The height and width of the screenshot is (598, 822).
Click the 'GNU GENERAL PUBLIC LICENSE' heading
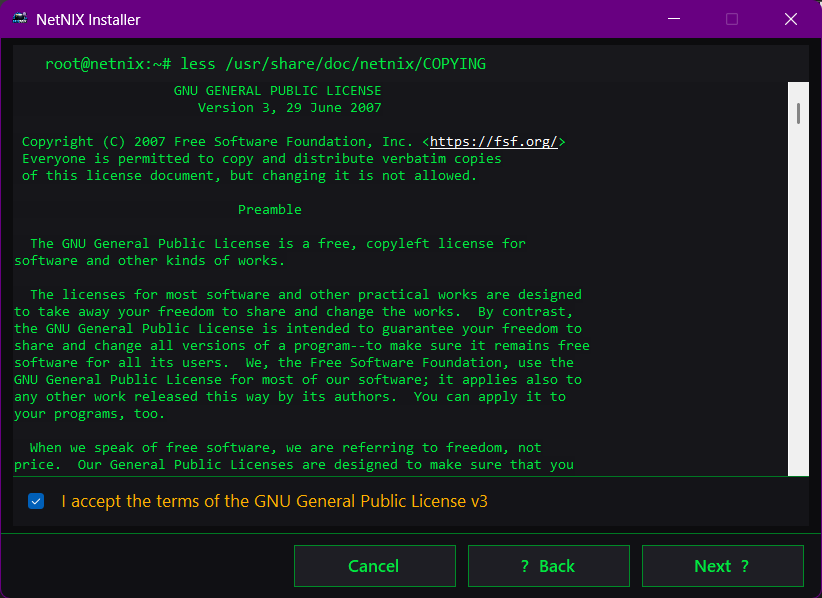[278, 89]
